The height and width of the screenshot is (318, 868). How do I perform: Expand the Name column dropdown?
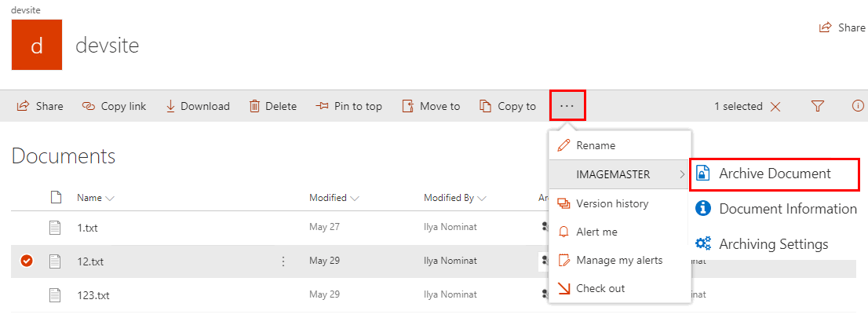[109, 198]
